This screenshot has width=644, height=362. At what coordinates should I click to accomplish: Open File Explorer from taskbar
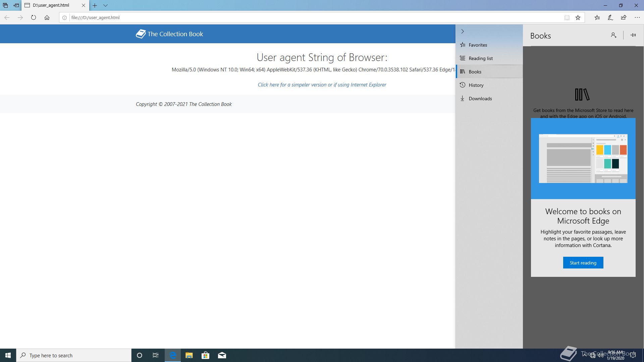pyautogui.click(x=189, y=355)
